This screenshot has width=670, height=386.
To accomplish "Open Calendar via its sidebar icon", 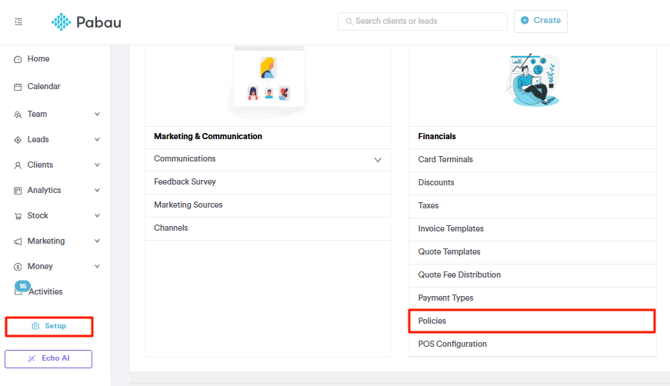I will 18,87.
